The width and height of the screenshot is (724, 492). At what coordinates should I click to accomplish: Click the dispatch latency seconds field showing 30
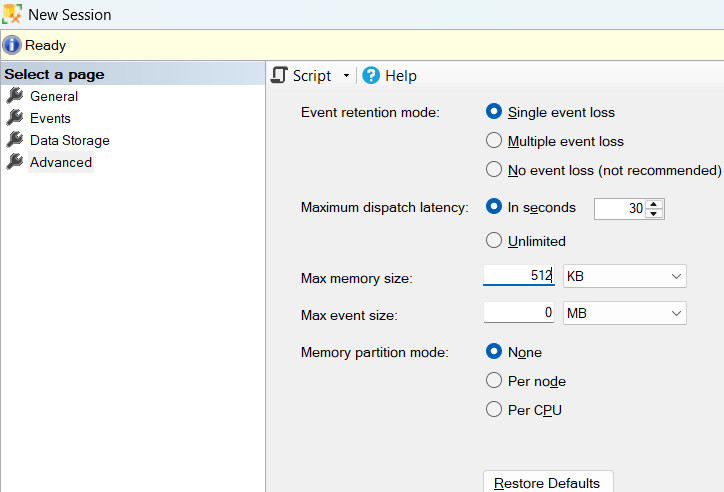tap(620, 209)
